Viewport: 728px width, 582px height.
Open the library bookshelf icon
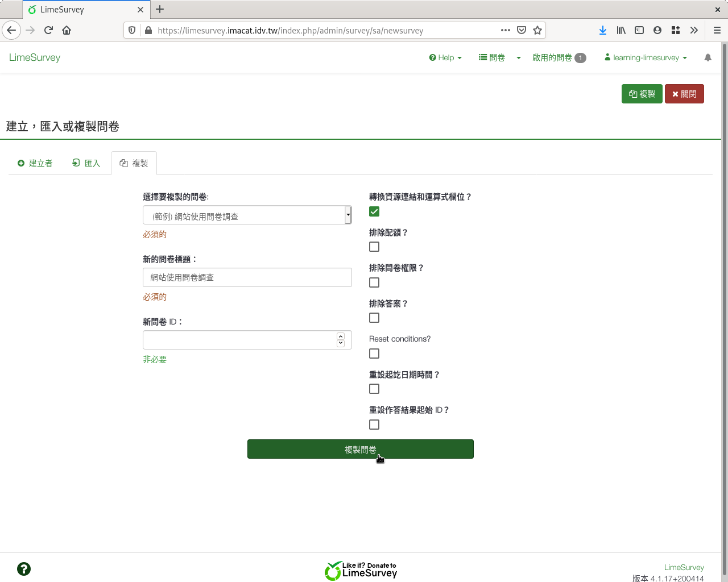click(x=621, y=30)
